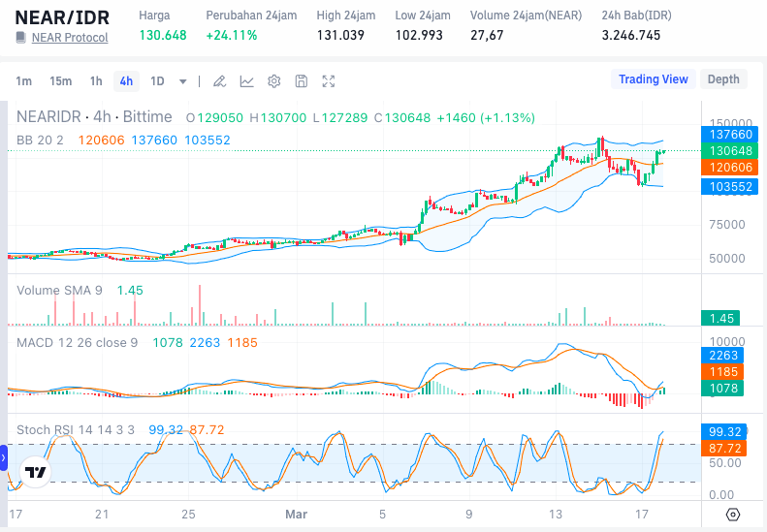Save chart layout with floppy disk icon
Viewport: 767px width, 532px height.
click(x=302, y=81)
